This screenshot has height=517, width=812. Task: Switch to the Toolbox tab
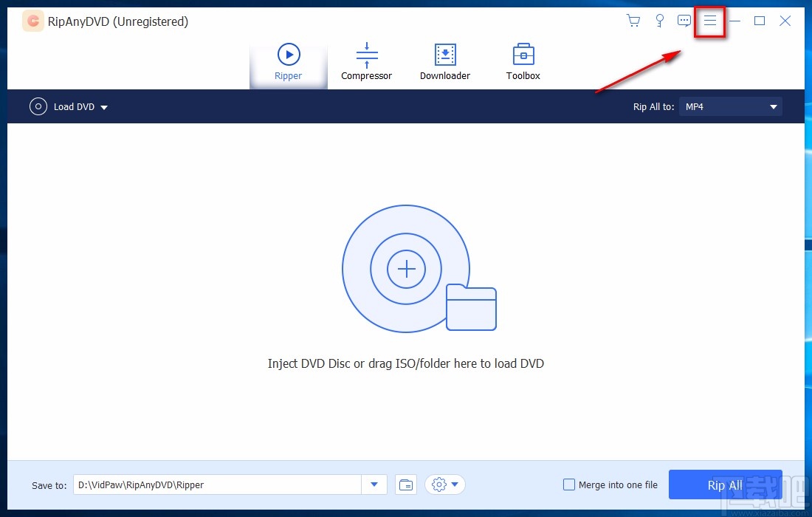click(523, 61)
